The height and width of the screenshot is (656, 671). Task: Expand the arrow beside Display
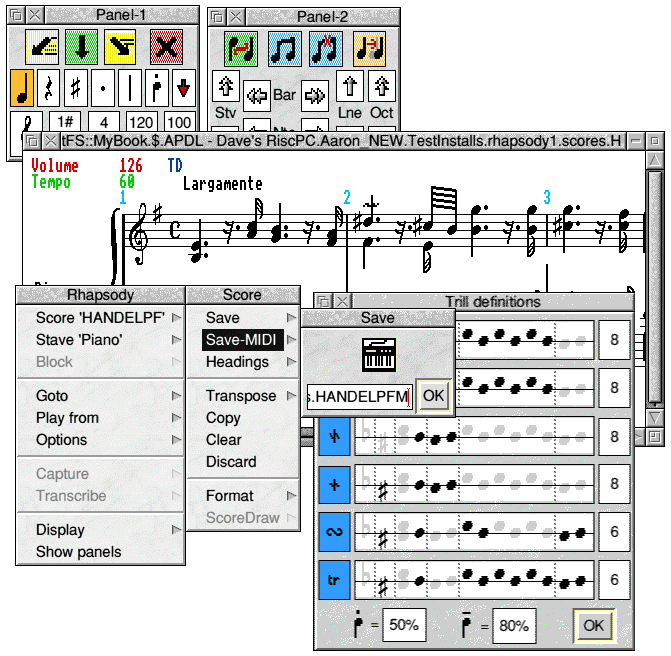click(x=176, y=530)
